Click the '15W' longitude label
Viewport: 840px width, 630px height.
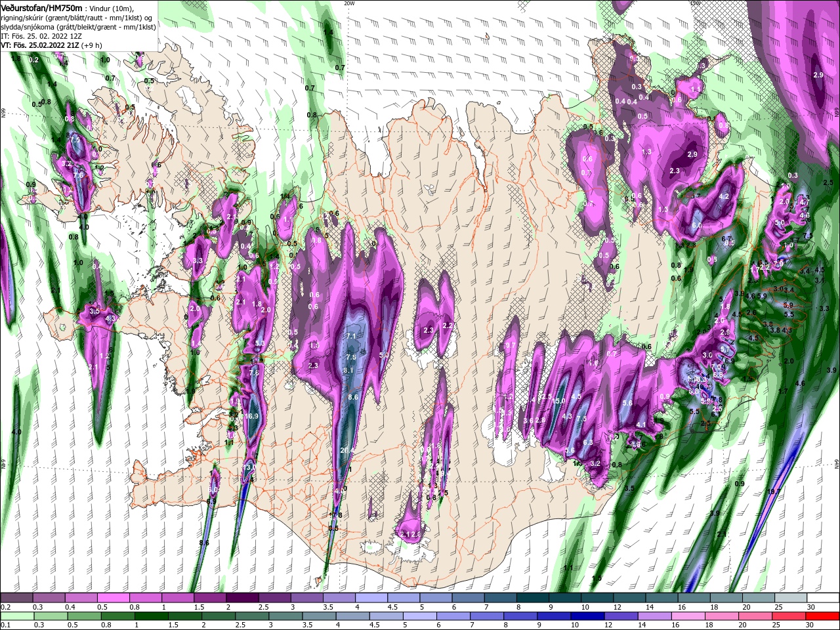point(695,3)
